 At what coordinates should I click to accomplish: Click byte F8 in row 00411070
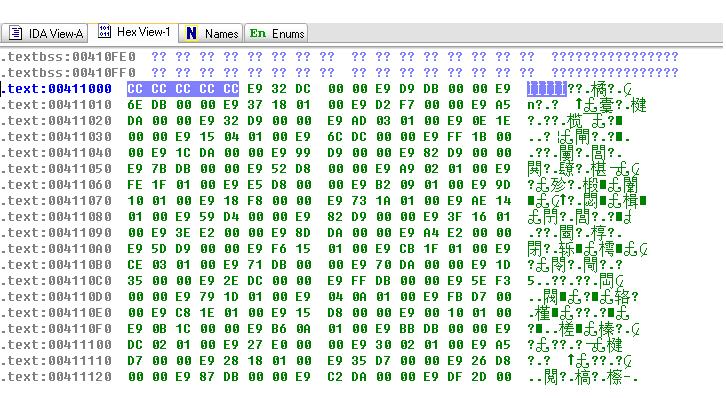tap(255, 201)
